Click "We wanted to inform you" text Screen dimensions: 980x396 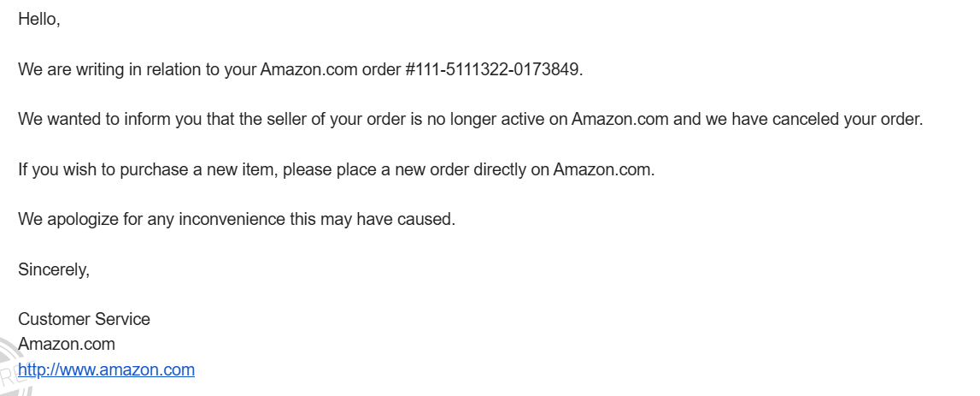(104, 119)
